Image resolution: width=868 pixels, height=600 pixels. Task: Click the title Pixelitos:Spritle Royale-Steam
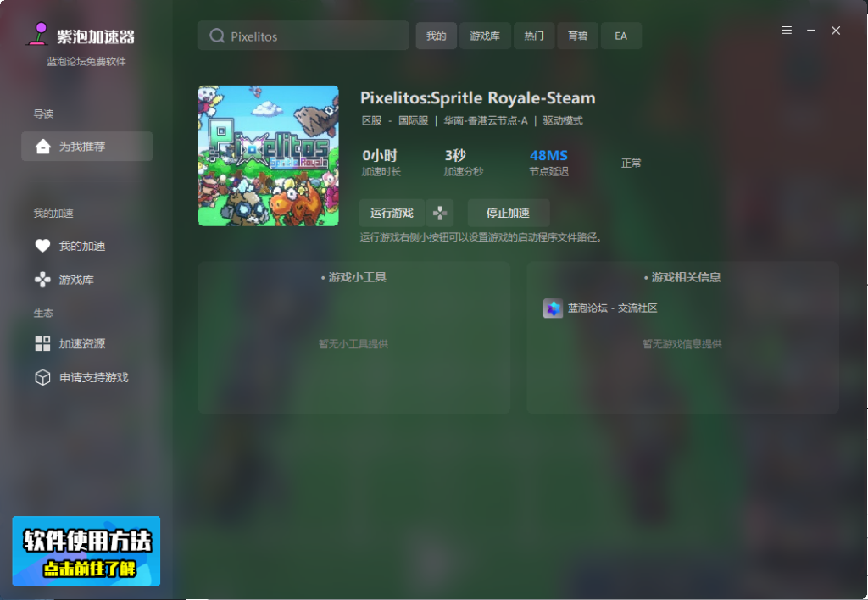click(x=478, y=98)
